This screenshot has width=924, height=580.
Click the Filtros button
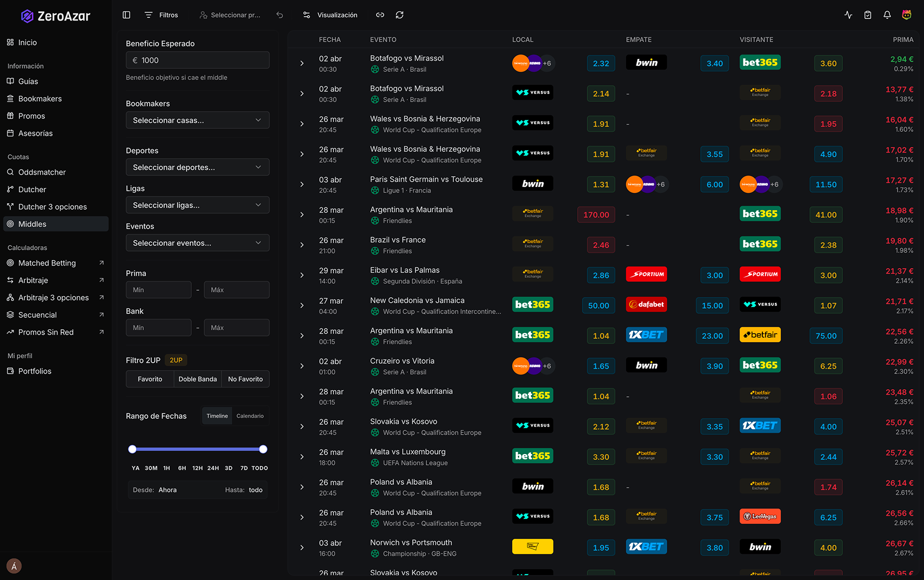162,15
